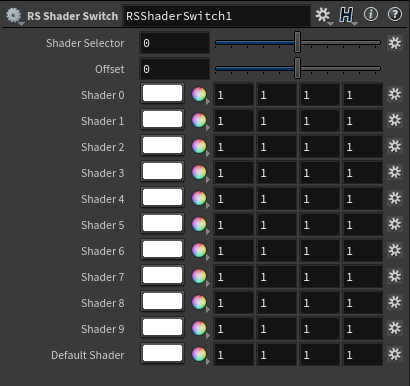Click the gear icon on Shader 0 row
410x386 pixels.
tap(395, 95)
